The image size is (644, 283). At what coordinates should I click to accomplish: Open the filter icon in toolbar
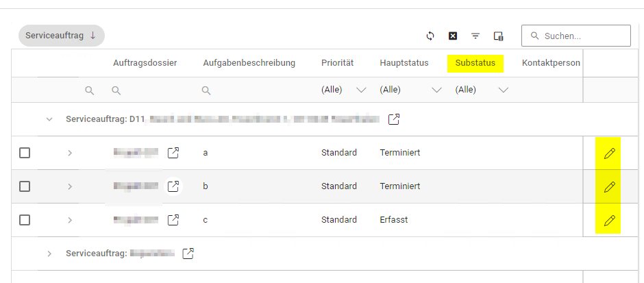[475, 36]
